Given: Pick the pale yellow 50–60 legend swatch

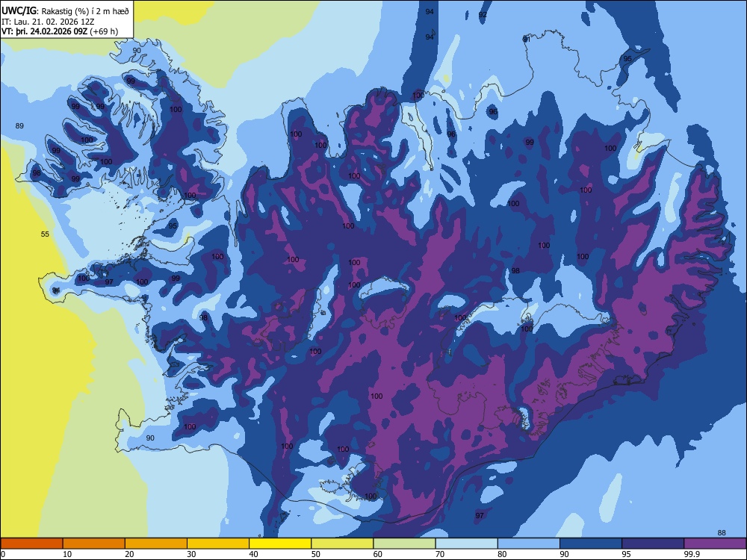Looking at the screenshot, I should [x=342, y=544].
